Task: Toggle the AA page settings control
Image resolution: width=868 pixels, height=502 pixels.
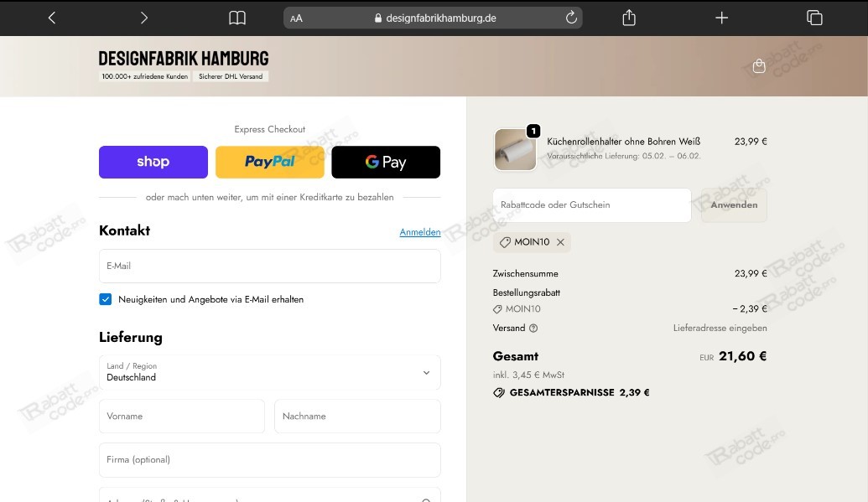Action: pos(296,18)
